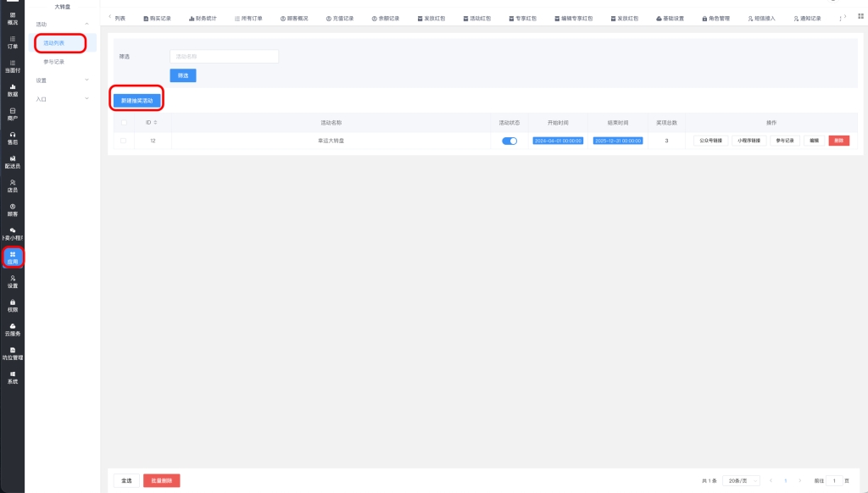This screenshot has width=868, height=493.
Task: Click the 云服务 cloud icon
Action: pyautogui.click(x=12, y=329)
